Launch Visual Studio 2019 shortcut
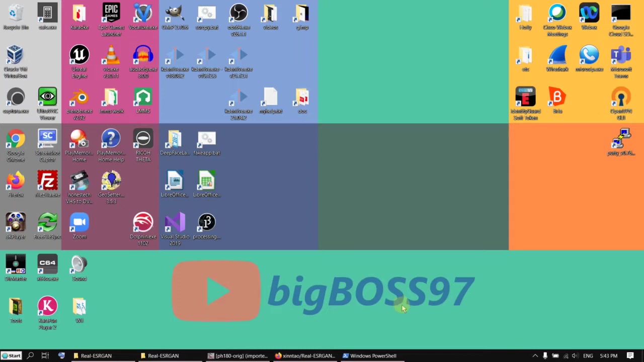Viewport: 644px width, 362px height. pyautogui.click(x=175, y=230)
